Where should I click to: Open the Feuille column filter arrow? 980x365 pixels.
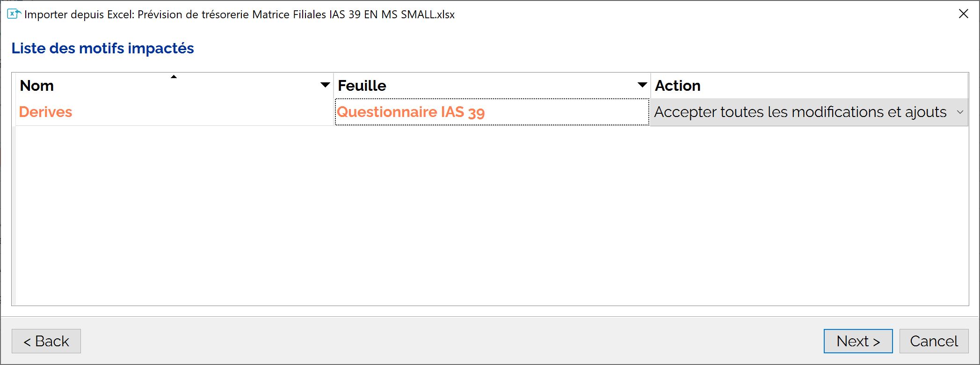(x=642, y=85)
